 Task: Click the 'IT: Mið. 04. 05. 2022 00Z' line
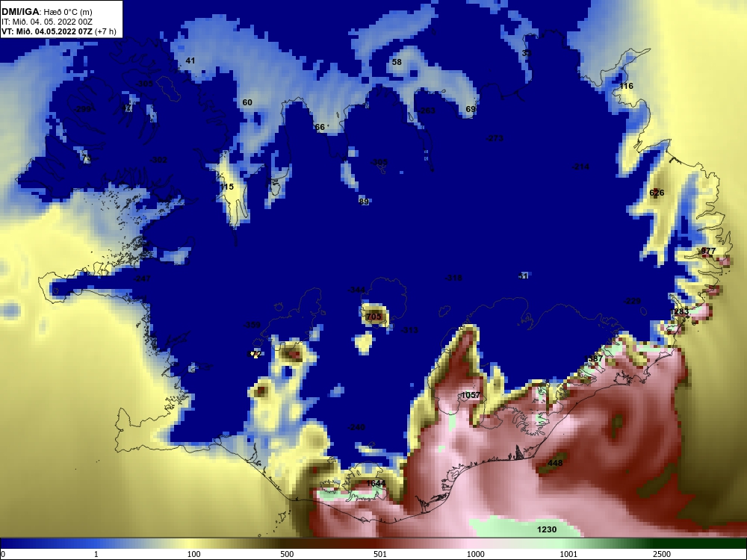pos(46,22)
